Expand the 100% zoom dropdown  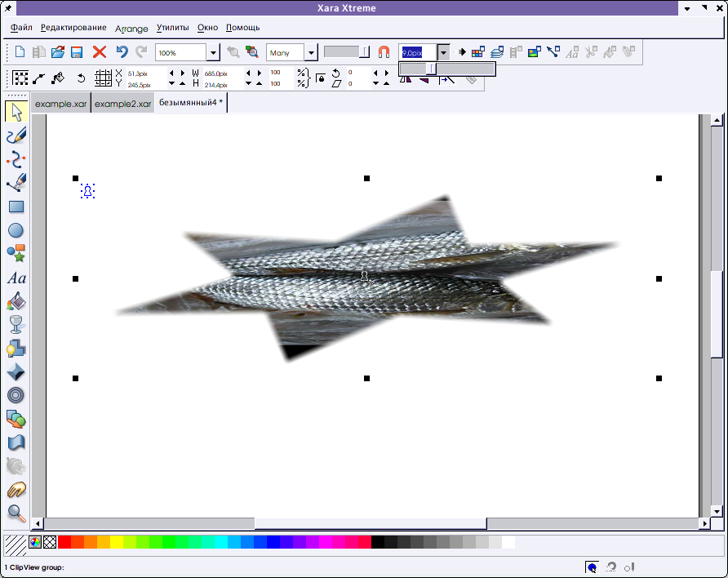tap(213, 53)
